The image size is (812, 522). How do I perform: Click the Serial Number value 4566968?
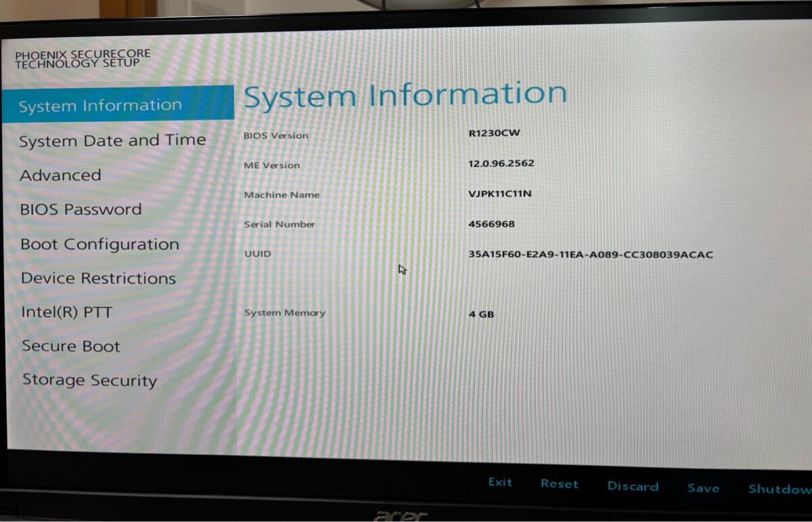point(491,224)
